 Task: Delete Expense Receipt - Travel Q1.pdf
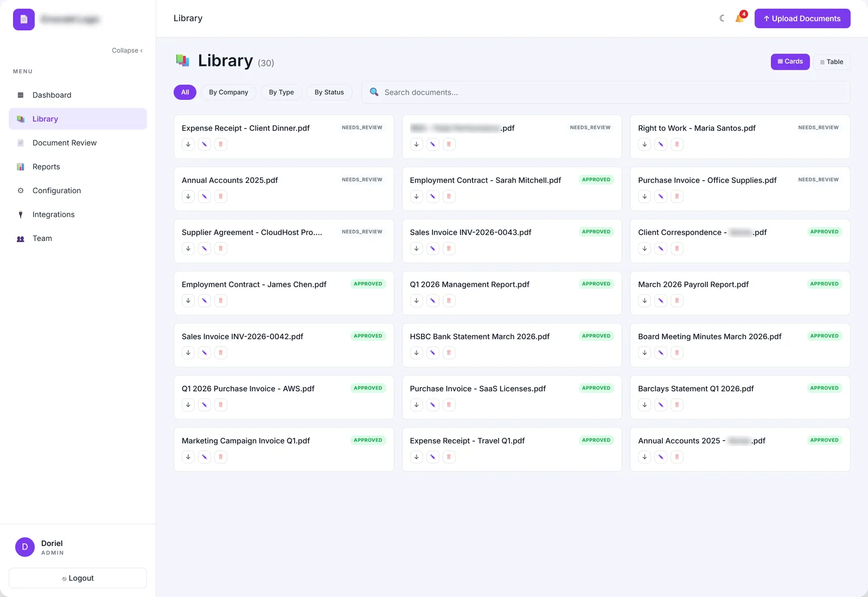(x=449, y=457)
